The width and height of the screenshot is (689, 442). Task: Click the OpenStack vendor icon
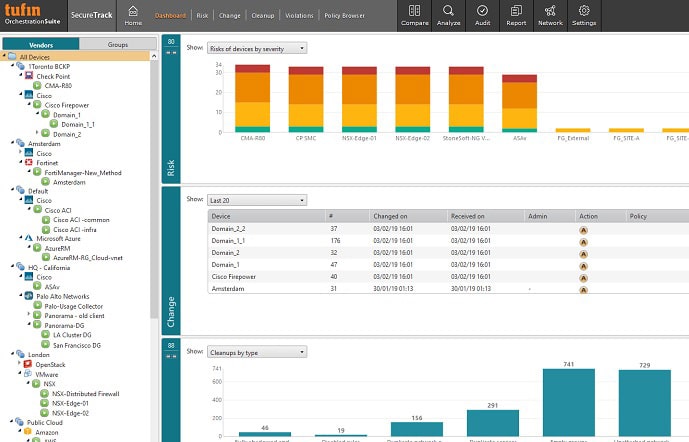click(x=28, y=364)
